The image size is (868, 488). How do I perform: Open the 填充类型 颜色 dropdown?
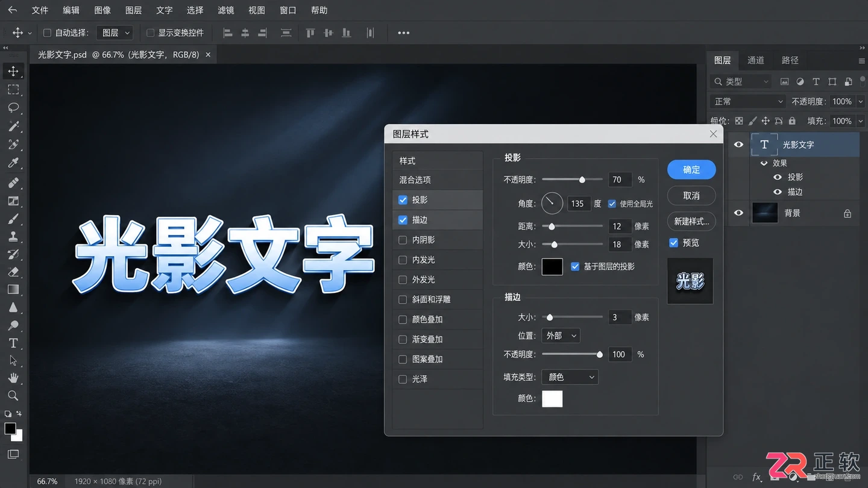[x=570, y=377]
